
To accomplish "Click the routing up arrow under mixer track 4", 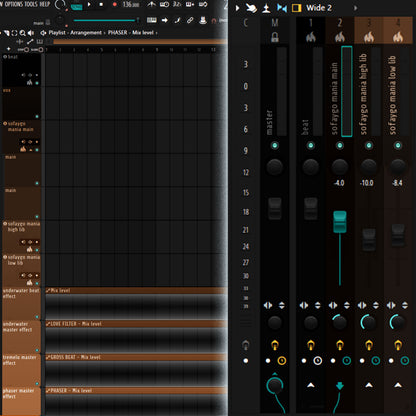I will click(x=398, y=385).
